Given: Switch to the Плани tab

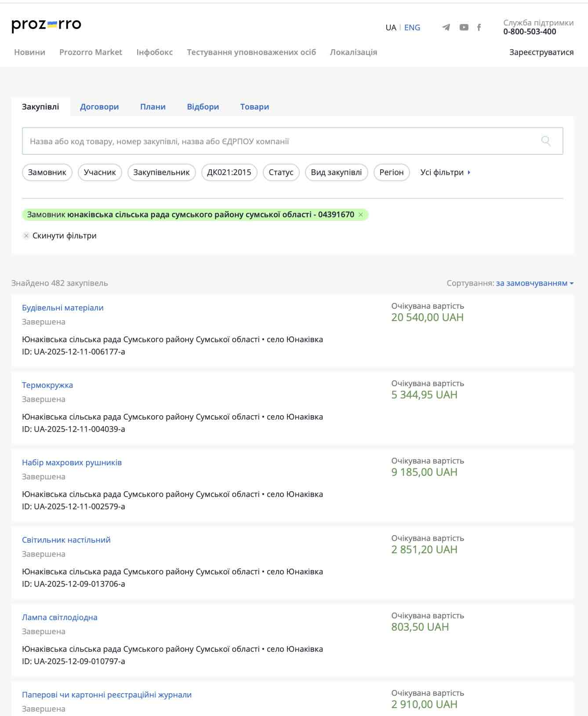Looking at the screenshot, I should 152,107.
